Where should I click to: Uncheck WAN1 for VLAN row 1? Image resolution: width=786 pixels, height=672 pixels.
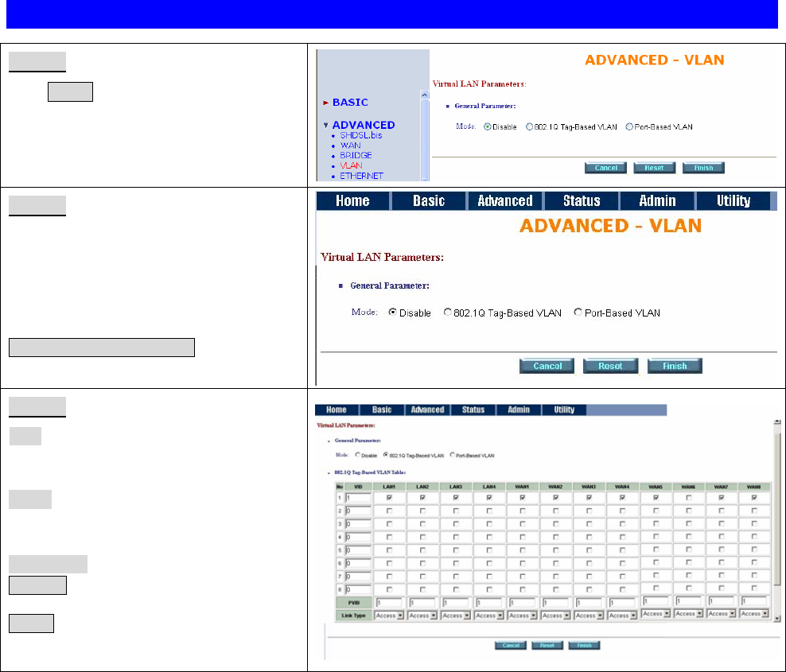tap(523, 498)
